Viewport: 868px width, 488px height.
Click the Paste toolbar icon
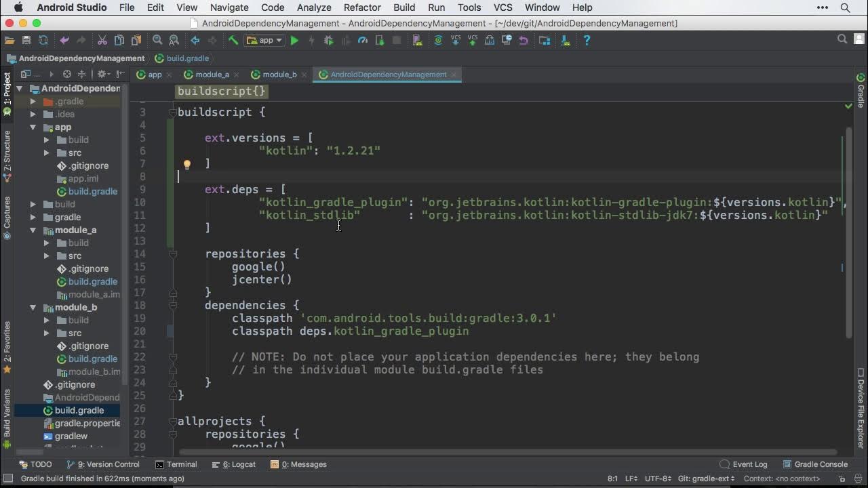(136, 41)
